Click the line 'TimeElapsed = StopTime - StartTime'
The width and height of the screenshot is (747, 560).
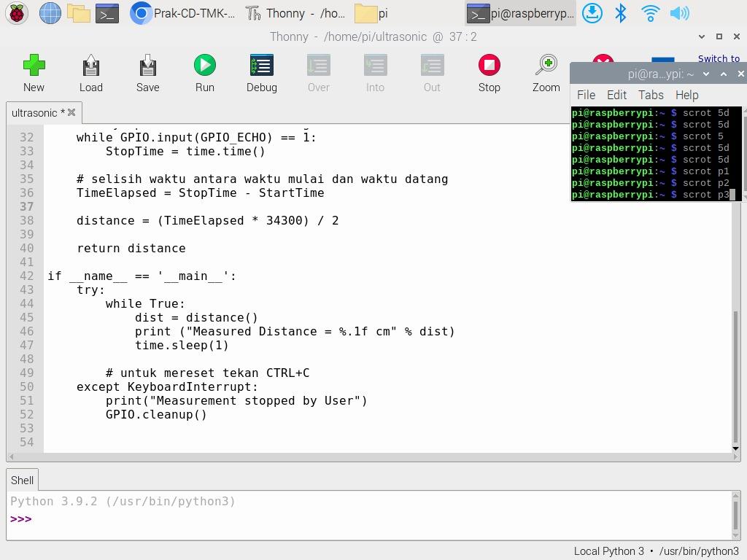pos(200,192)
